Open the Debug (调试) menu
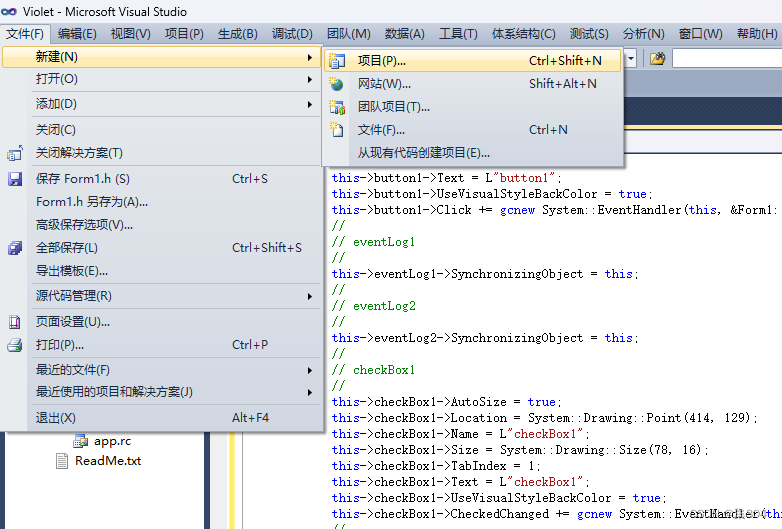This screenshot has height=529, width=782. click(x=292, y=34)
